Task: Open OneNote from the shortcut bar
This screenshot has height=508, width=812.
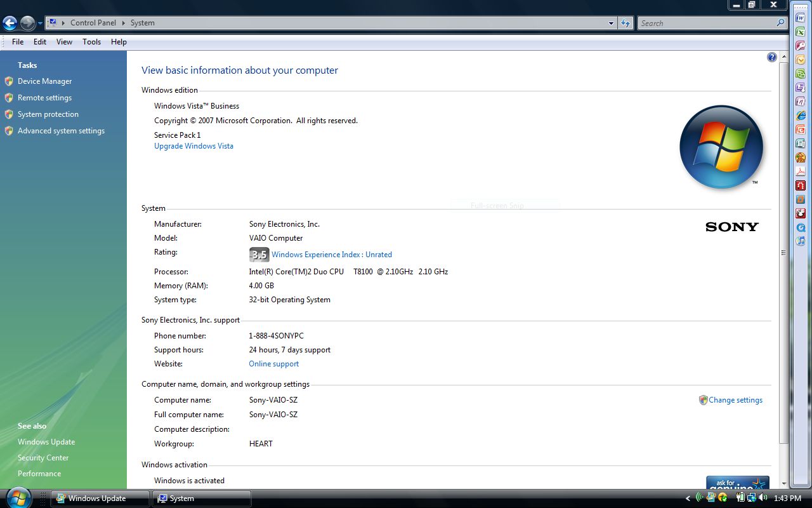Action: click(x=801, y=102)
